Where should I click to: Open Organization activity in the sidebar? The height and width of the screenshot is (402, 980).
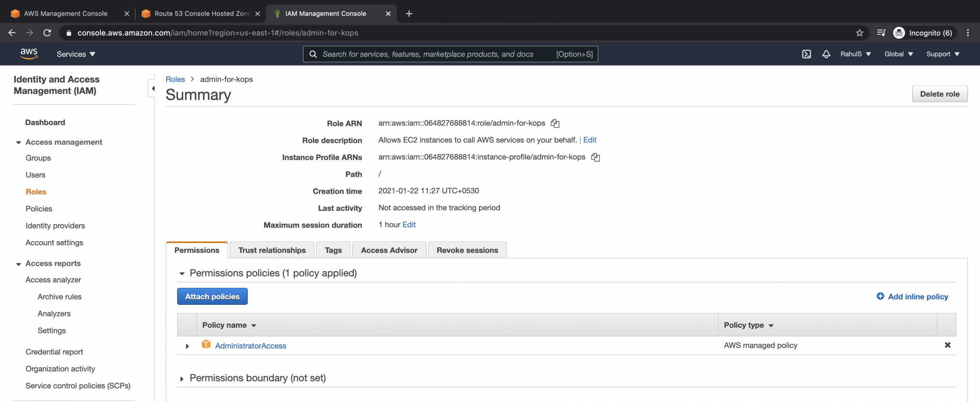coord(60,368)
